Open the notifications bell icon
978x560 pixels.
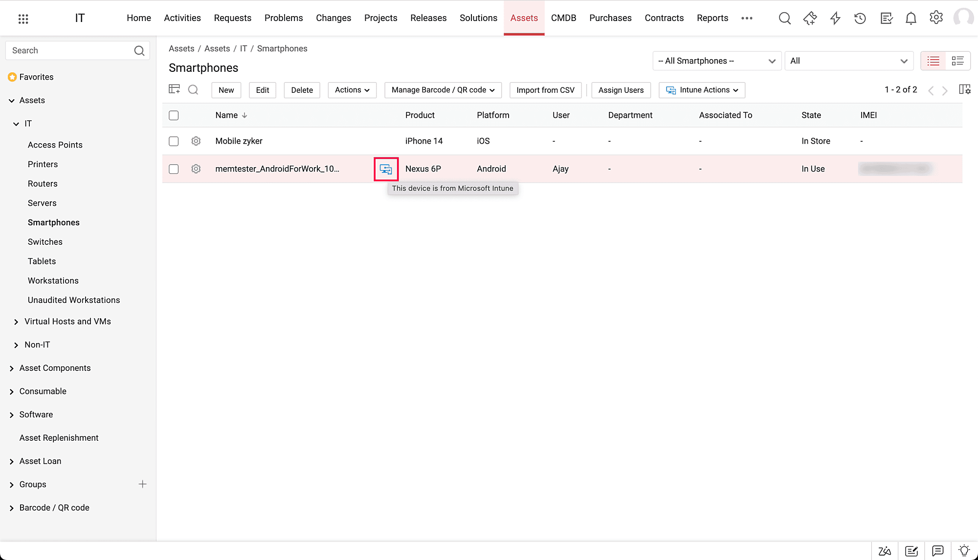911,19
